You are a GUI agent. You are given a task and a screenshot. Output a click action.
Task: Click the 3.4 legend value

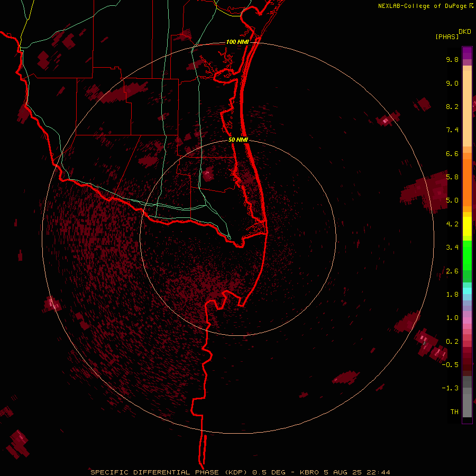point(452,248)
